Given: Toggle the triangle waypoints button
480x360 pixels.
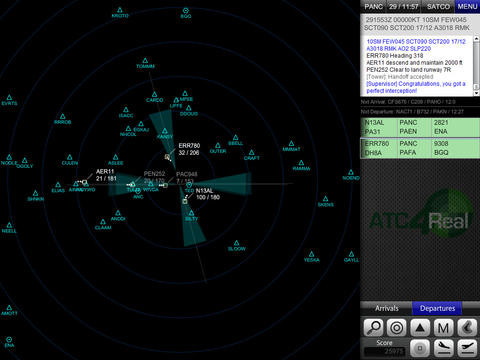Looking at the screenshot, I should click(420, 327).
